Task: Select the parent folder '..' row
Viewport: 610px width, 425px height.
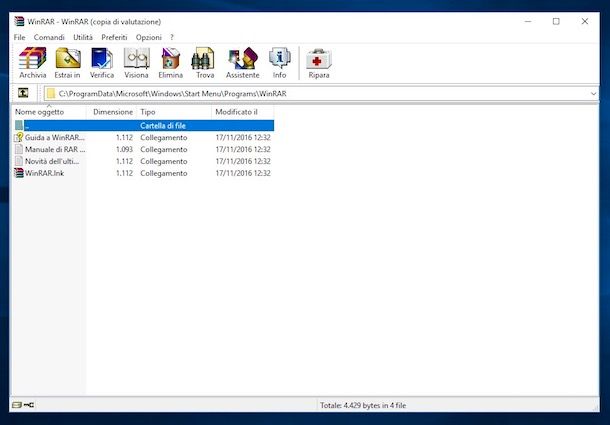Action: (144, 125)
